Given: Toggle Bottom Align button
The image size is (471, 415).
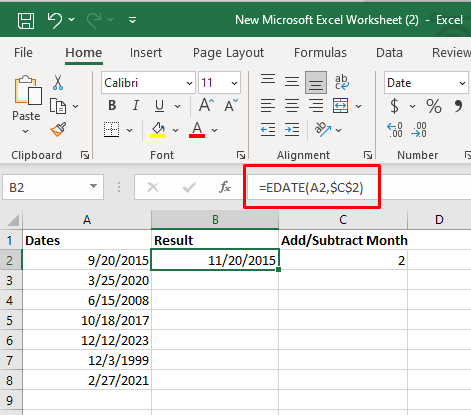Looking at the screenshot, I should [x=316, y=82].
